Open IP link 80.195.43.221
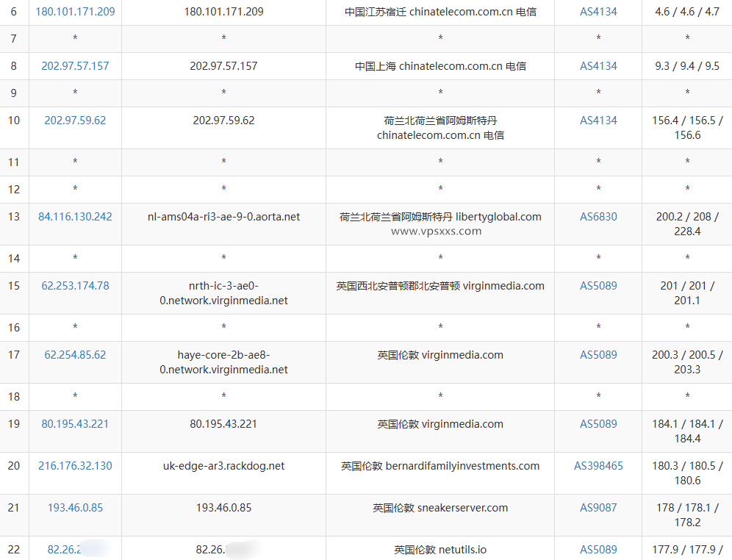Viewport: 732px width, 560px height. tap(75, 424)
